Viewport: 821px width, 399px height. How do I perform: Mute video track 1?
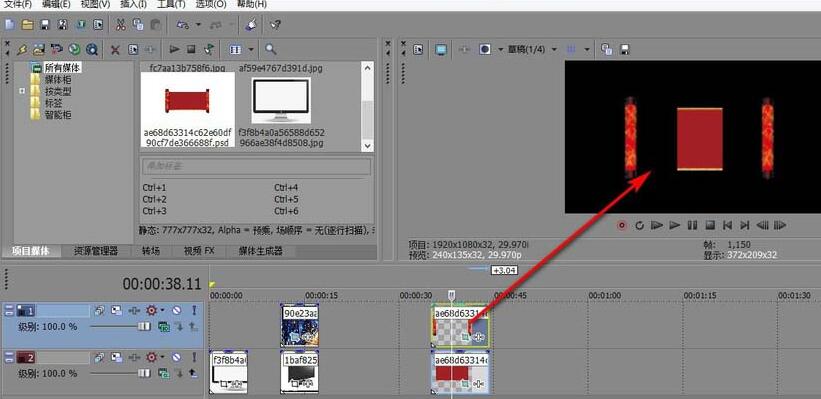[x=176, y=311]
